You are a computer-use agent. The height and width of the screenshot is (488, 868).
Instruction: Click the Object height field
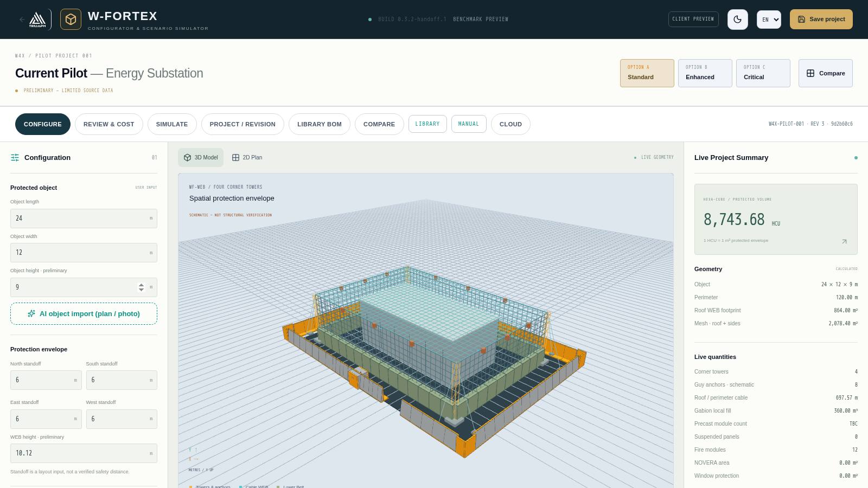coord(84,287)
